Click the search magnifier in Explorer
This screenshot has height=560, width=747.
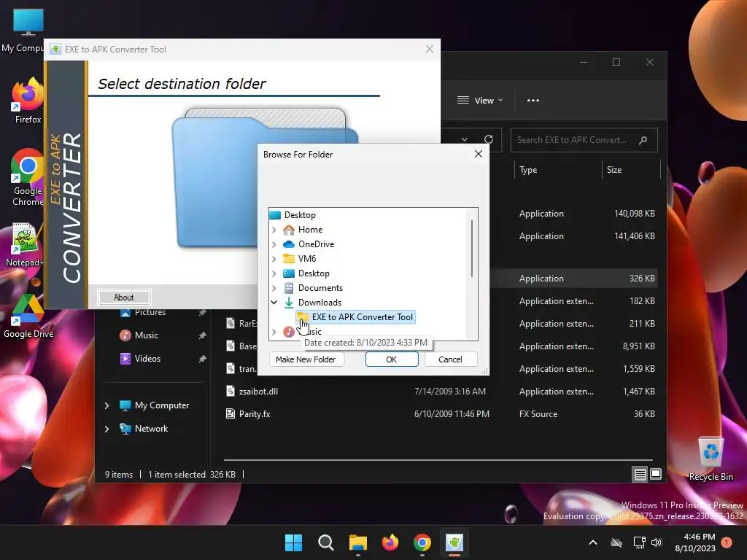[643, 140]
